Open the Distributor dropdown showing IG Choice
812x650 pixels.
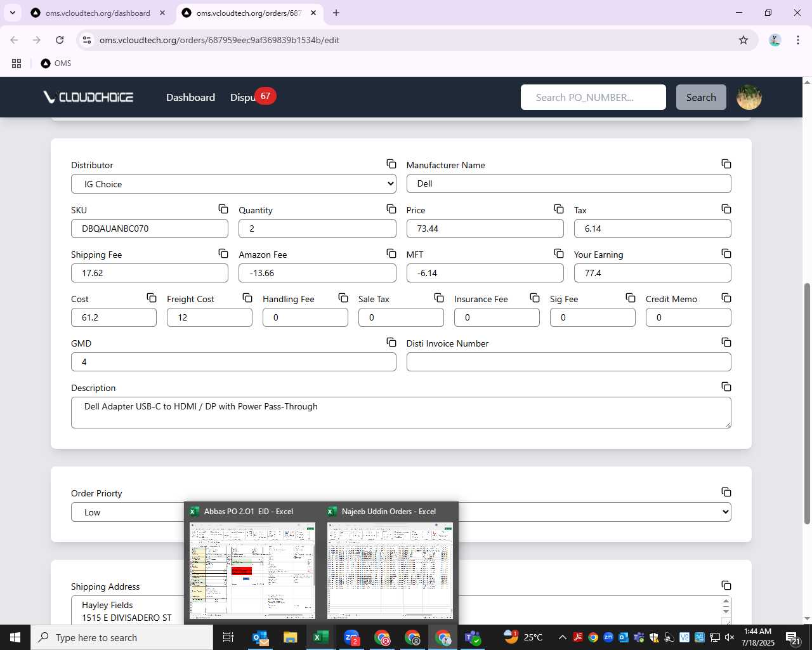tap(233, 184)
